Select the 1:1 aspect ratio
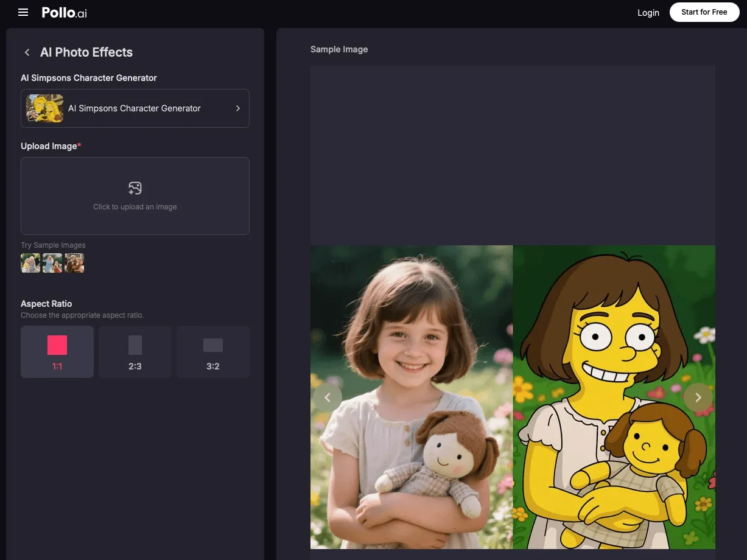The image size is (747, 560). coord(57,352)
